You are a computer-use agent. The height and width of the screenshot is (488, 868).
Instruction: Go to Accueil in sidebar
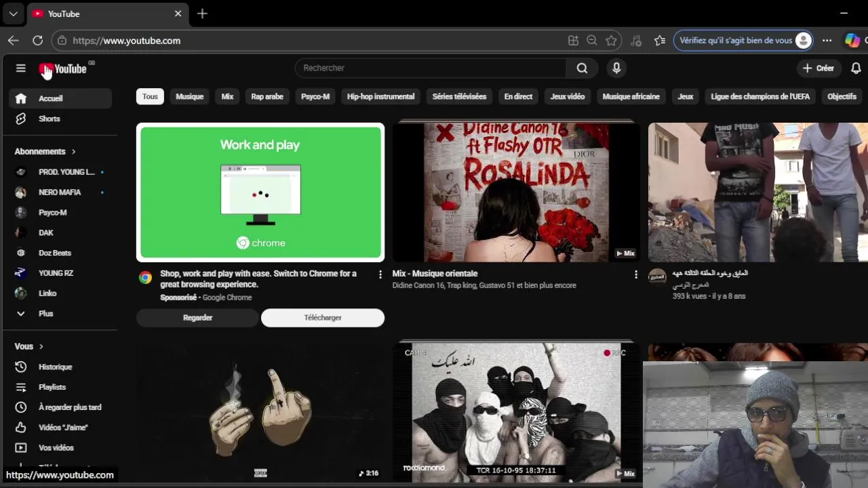(x=60, y=98)
